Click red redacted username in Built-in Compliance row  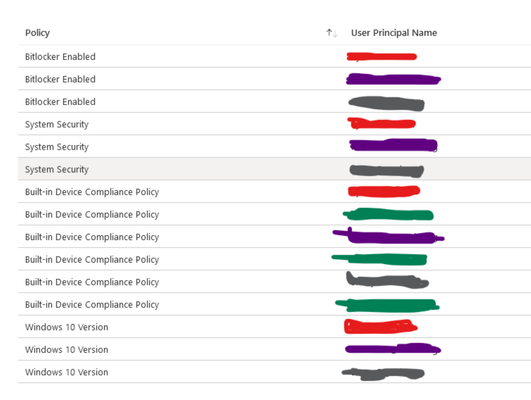[x=384, y=191]
